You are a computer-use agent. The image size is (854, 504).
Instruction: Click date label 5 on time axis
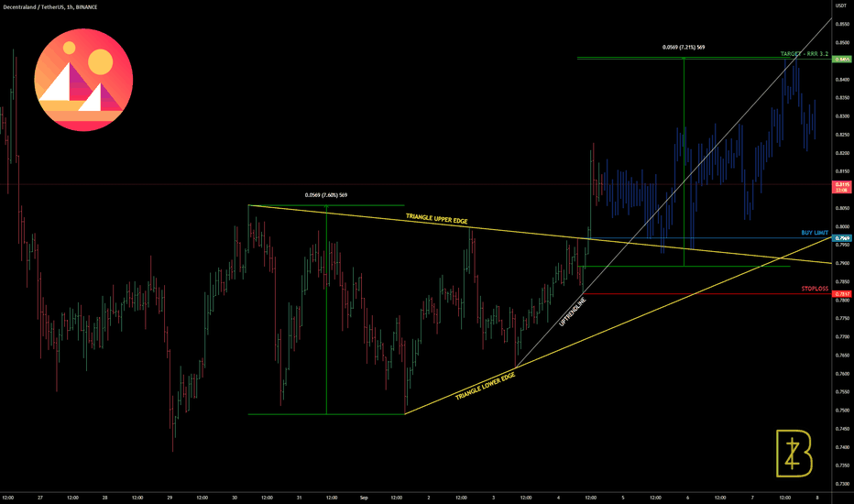pyautogui.click(x=623, y=498)
